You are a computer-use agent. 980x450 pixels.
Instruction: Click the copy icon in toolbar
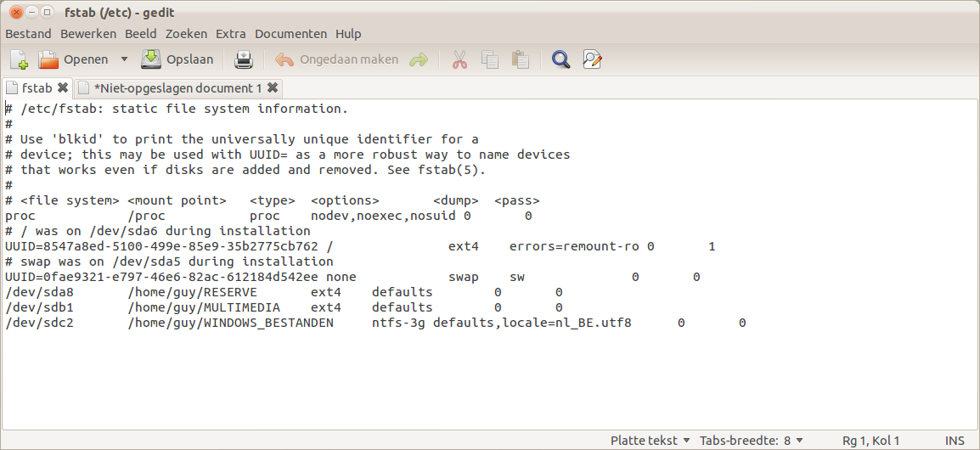pyautogui.click(x=490, y=59)
